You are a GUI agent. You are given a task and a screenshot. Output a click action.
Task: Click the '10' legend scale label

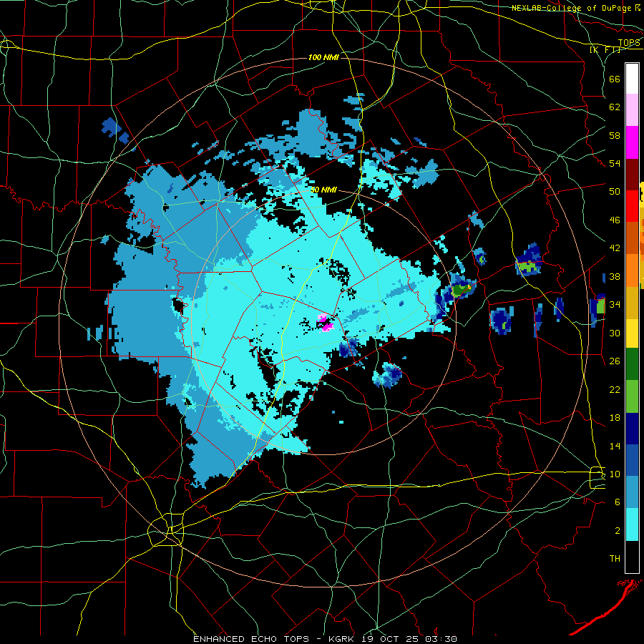tap(615, 474)
